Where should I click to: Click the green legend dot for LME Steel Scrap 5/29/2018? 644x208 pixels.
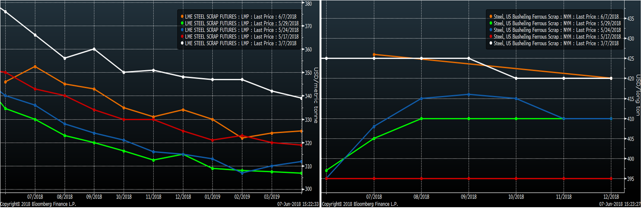(182, 23)
